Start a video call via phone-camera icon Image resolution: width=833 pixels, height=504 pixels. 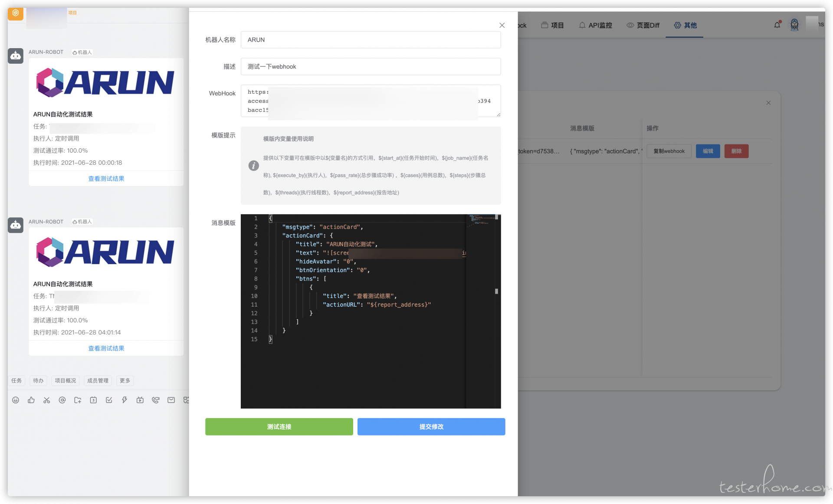[x=156, y=400]
